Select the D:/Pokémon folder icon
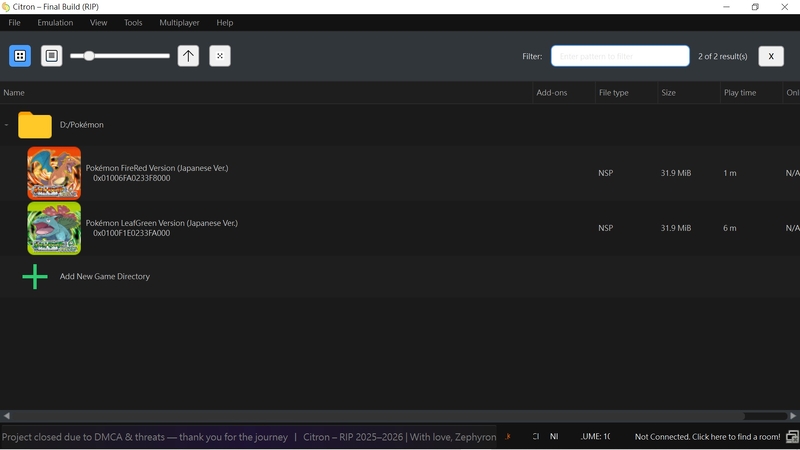Image resolution: width=800 pixels, height=450 pixels. pyautogui.click(x=35, y=125)
